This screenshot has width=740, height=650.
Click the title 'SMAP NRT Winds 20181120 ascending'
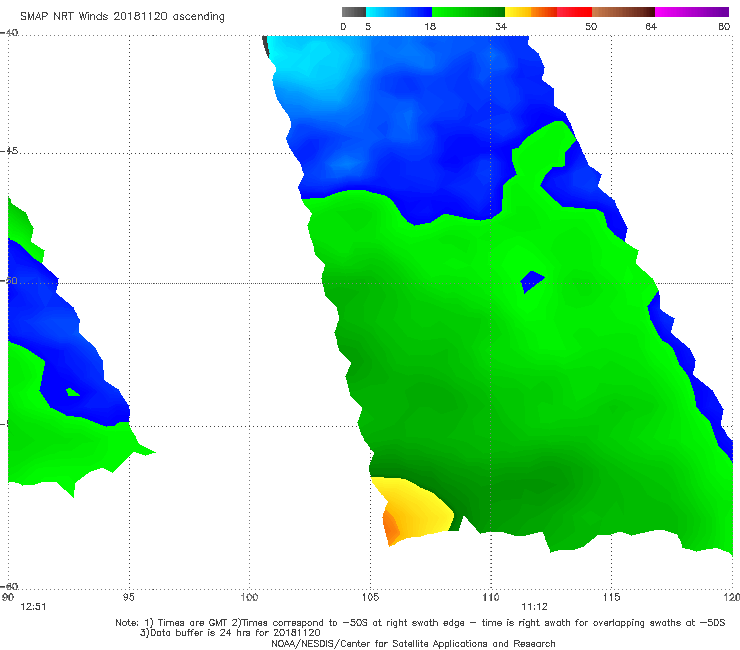coord(122,16)
